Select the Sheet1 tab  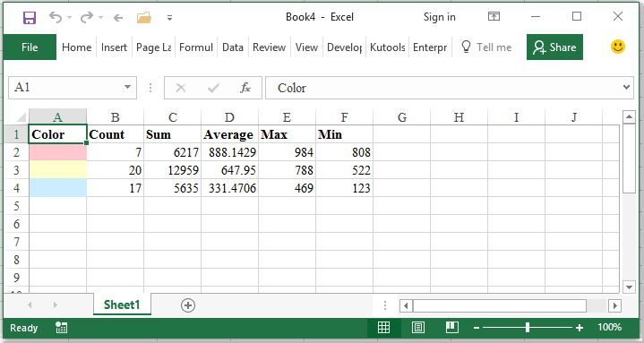(122, 304)
